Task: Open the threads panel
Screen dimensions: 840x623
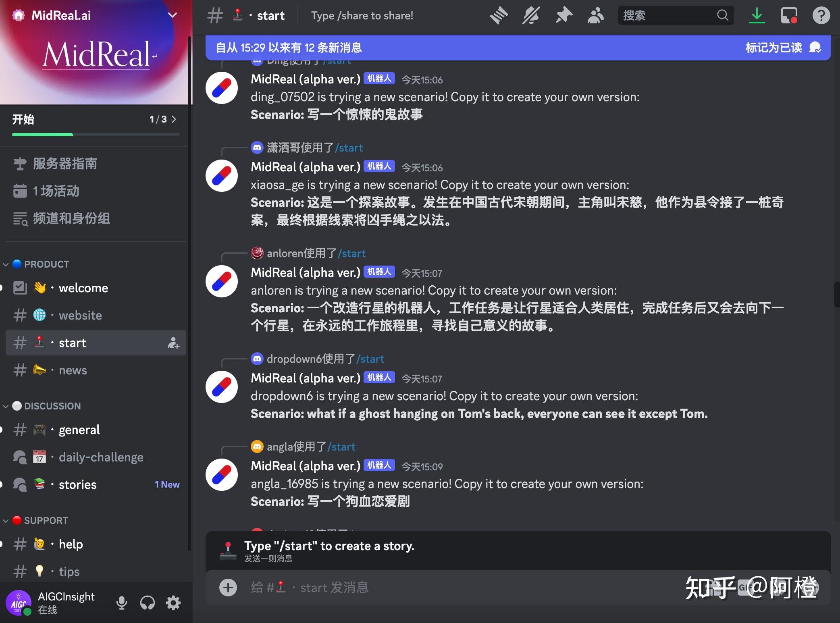Action: click(499, 15)
